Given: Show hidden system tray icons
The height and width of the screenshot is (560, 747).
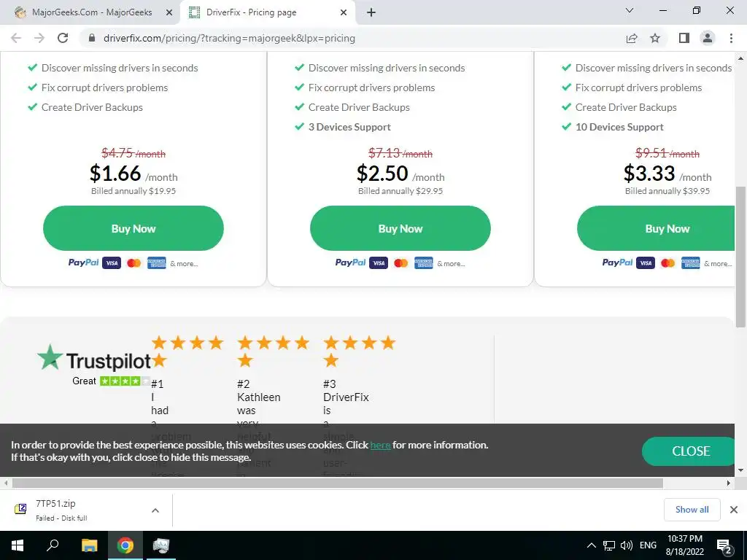Looking at the screenshot, I should click(591, 545).
